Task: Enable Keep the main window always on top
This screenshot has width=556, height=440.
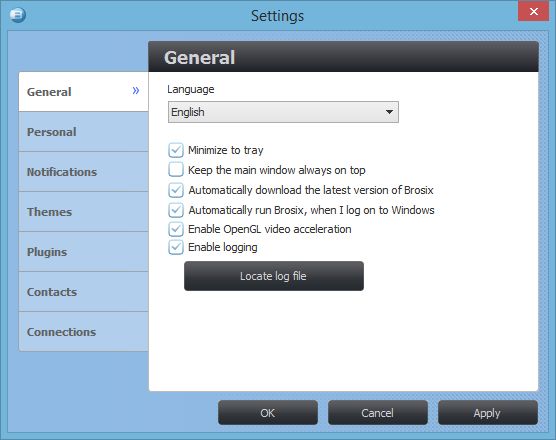Action: click(176, 169)
